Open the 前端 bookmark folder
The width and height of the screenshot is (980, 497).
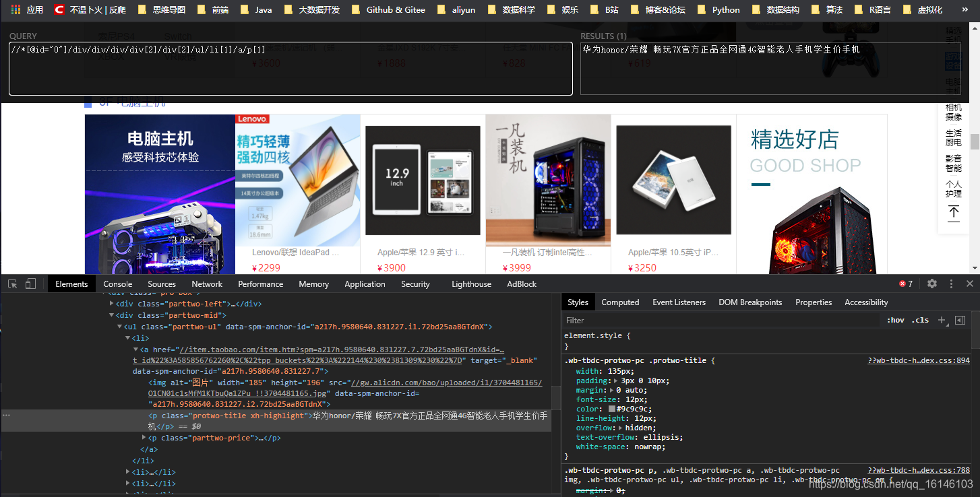pyautogui.click(x=212, y=9)
